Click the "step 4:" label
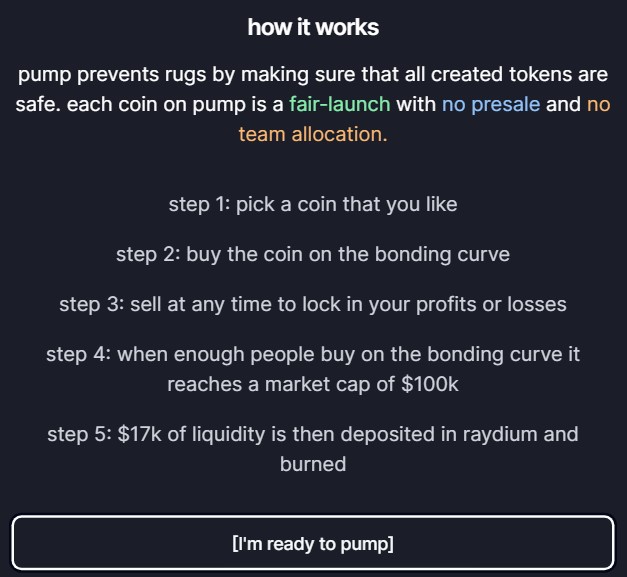Image resolution: width=627 pixels, height=577 pixels. click(x=79, y=355)
